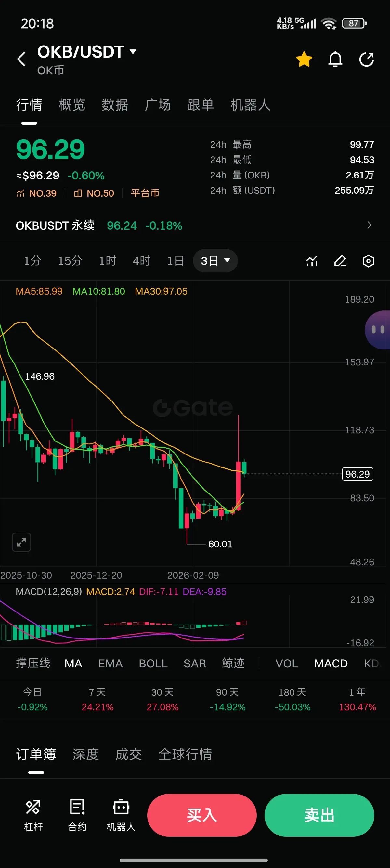Tap the green 卖出 sell button

(319, 815)
